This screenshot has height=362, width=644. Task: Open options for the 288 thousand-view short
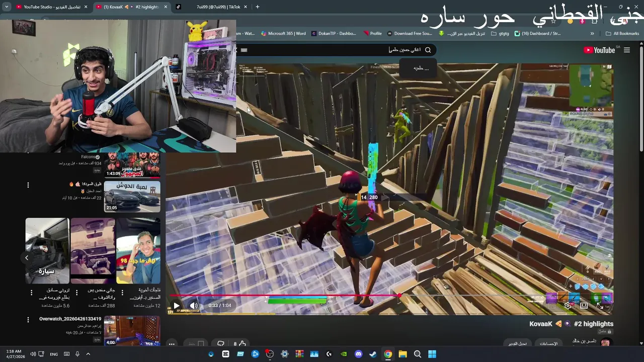pyautogui.click(x=76, y=292)
